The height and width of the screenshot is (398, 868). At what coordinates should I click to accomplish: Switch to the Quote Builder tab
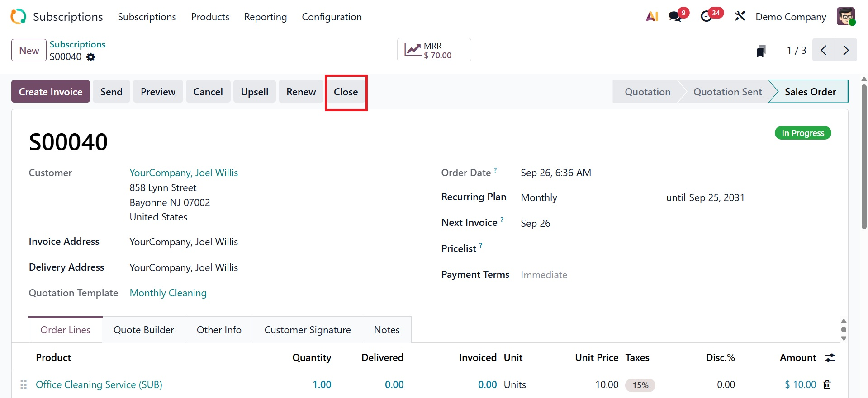point(144,330)
